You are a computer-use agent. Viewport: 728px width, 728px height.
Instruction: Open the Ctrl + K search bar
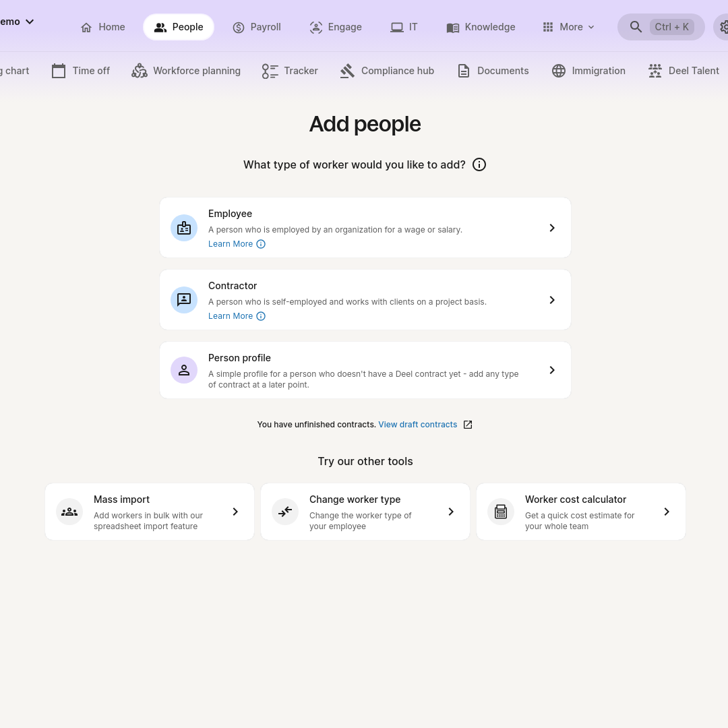coord(661,27)
